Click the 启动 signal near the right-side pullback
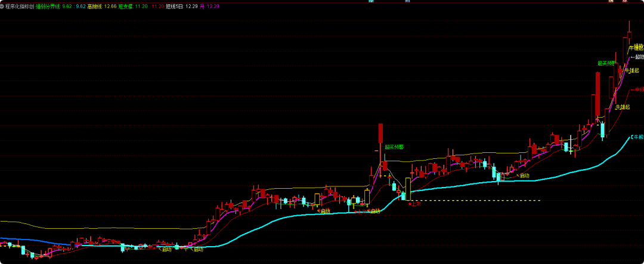Image resolution: width=644 pixels, height=264 pixels. point(524,176)
